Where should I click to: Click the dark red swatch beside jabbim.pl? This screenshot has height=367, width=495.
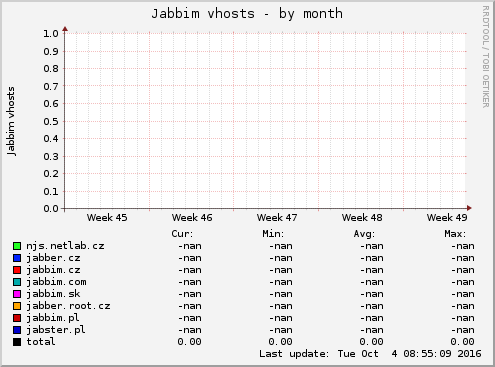[17, 318]
